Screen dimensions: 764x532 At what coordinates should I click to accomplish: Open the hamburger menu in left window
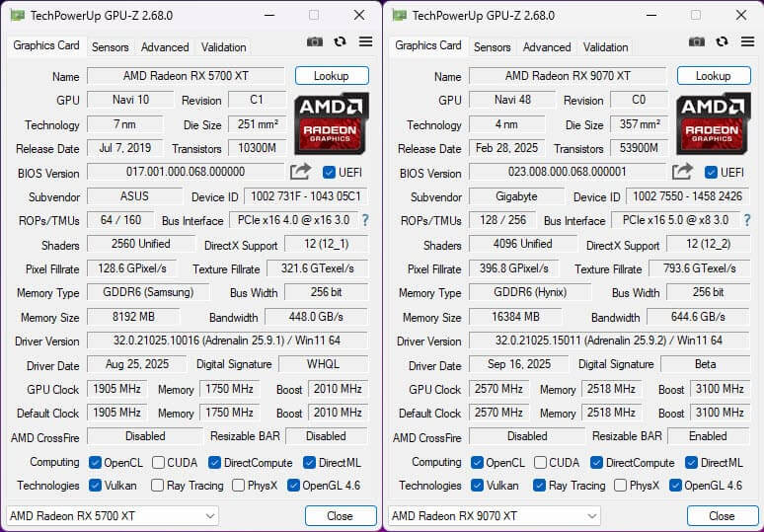click(365, 41)
